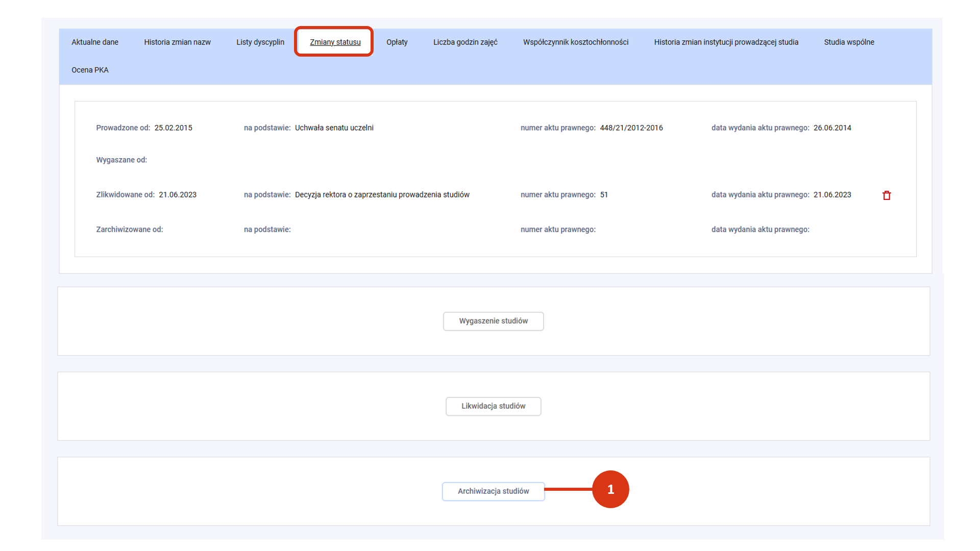Select the Zmiany statusu tab
980x551 pixels.
click(335, 42)
